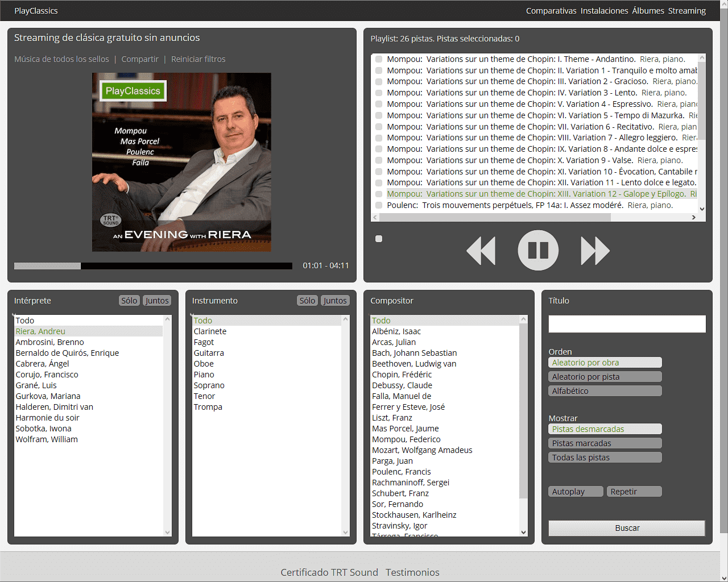Click the Instrumento list scroll down arrow
Image resolution: width=728 pixels, height=582 pixels.
[345, 533]
